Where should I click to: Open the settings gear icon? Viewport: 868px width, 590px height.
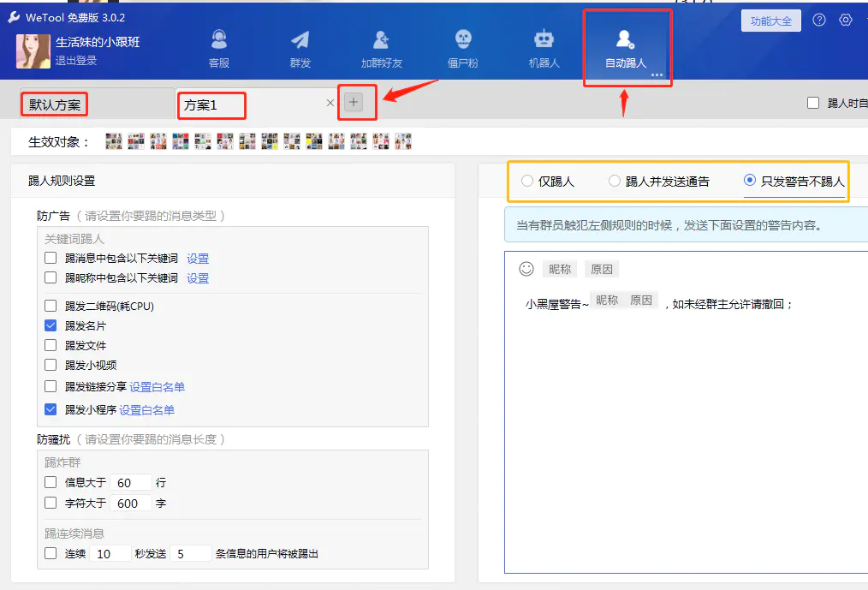pyautogui.click(x=846, y=21)
